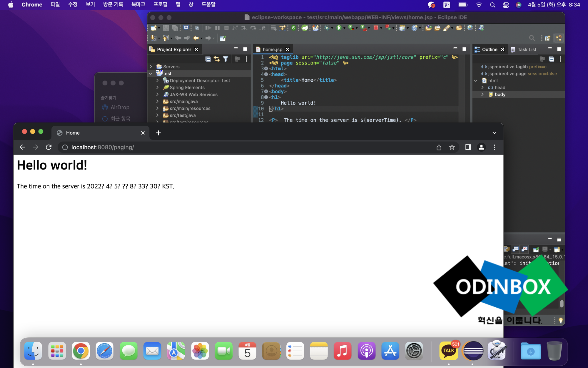Open Spring Boot dashboard green leaf icon
588x368 pixels.
coord(305,28)
